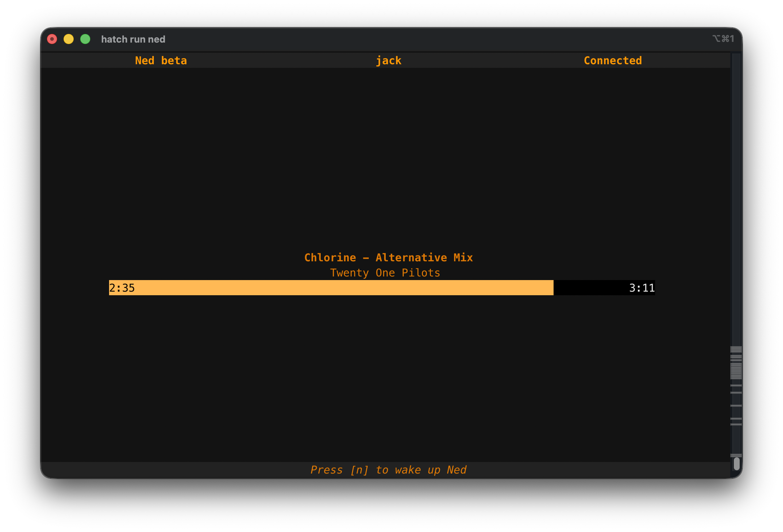Screen dimensions: 783x532
Task: Click the 'Ned beta' header label
Action: point(161,60)
